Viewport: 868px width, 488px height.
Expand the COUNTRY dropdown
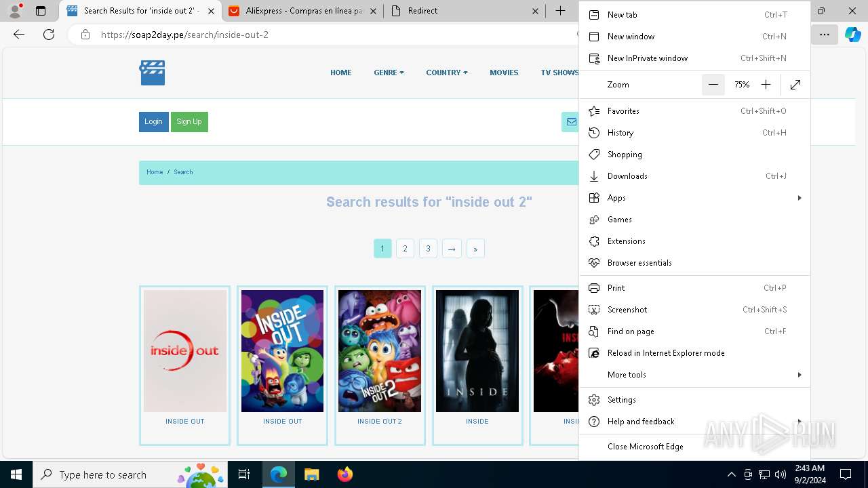click(447, 73)
